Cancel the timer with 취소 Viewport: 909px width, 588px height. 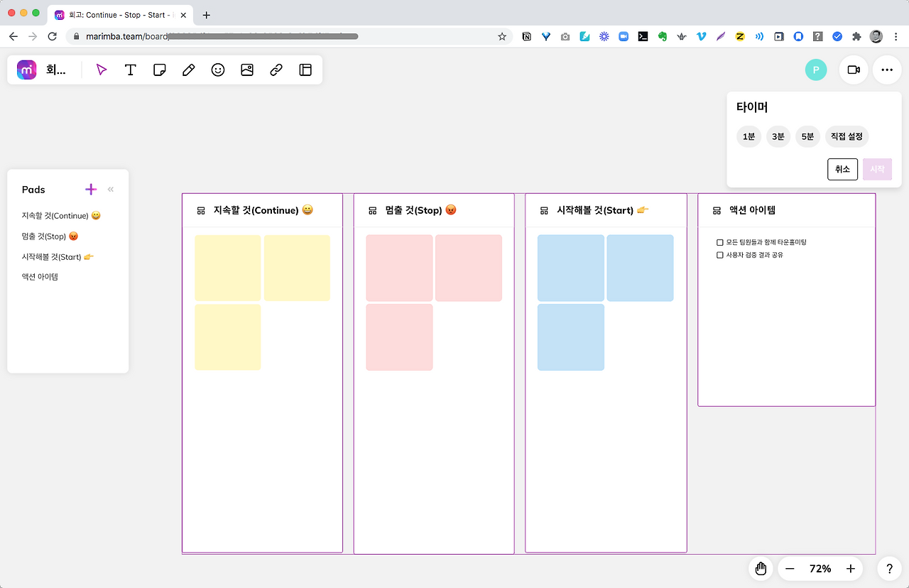[842, 169]
